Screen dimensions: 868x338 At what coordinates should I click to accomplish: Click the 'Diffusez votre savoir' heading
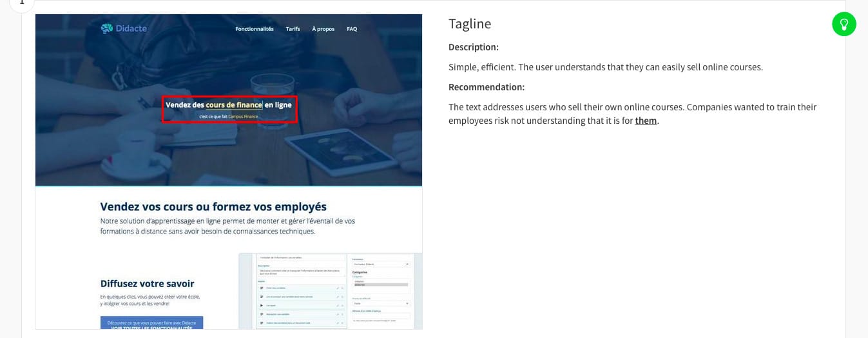point(147,283)
